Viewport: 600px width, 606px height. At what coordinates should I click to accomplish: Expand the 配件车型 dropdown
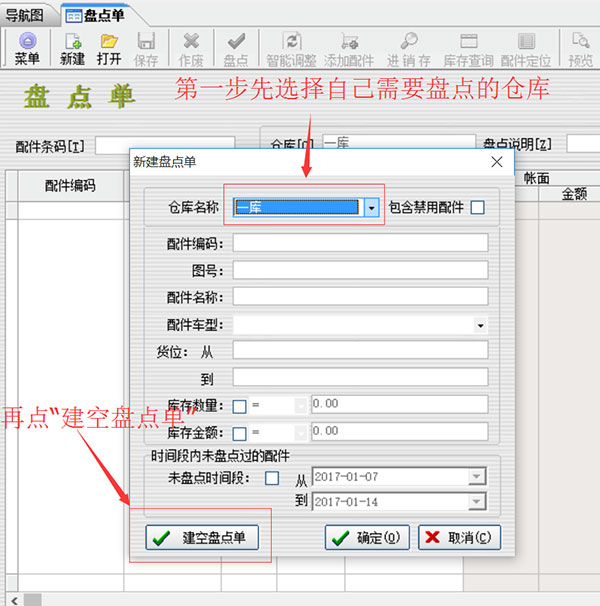(x=480, y=325)
